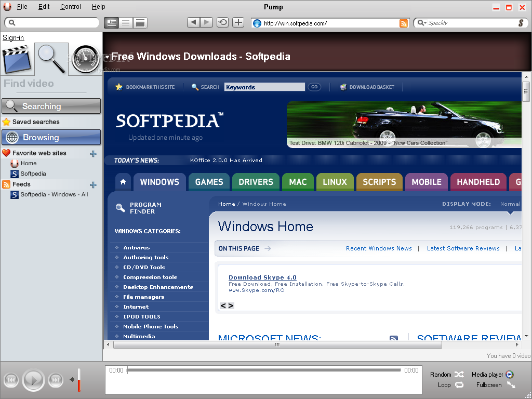Image resolution: width=532 pixels, height=399 pixels.
Task: Open the clapperboard video library tab
Action: point(17,59)
